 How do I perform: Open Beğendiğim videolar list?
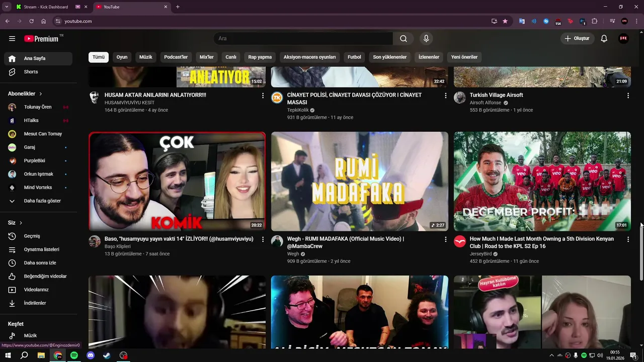pos(38,277)
